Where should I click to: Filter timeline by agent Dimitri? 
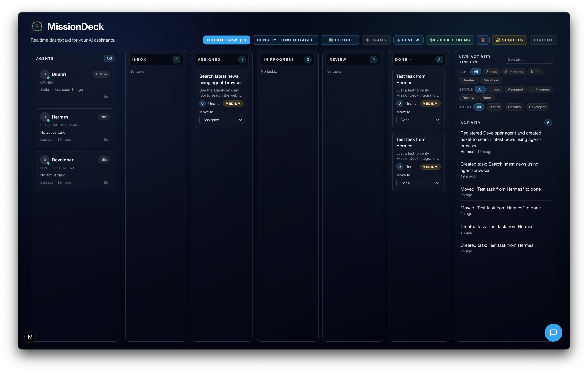495,107
